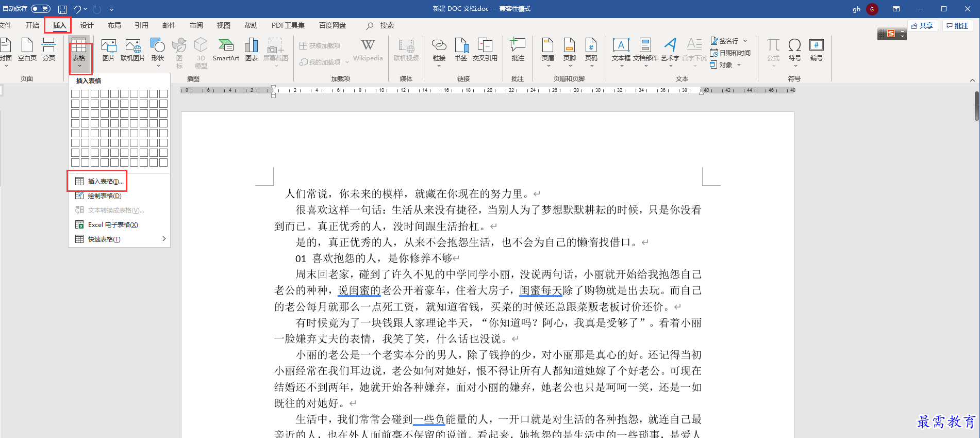Add a comment with 批注 icon
980x438 pixels.
tap(518, 50)
